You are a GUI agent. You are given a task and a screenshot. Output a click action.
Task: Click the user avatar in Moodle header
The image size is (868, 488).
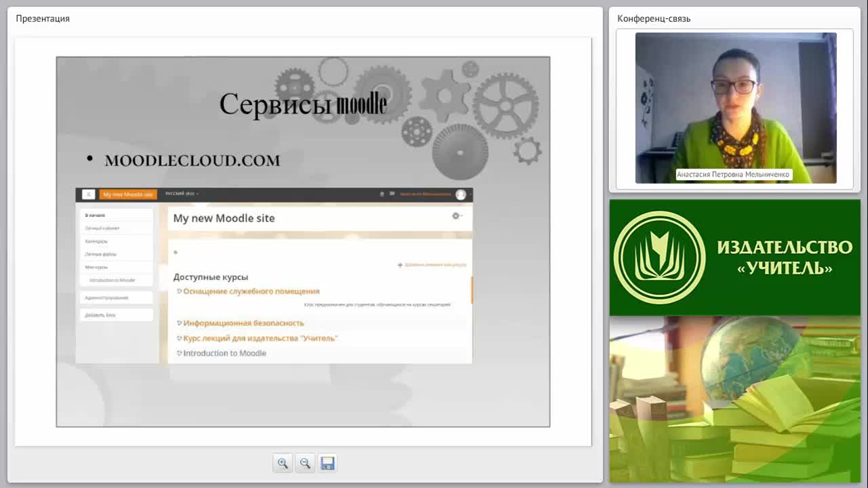pos(461,195)
